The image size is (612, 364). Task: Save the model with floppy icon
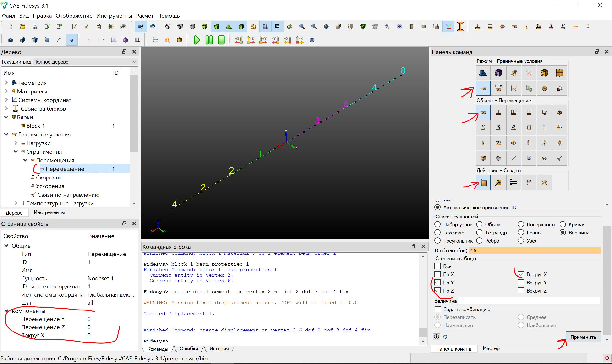[35, 27]
